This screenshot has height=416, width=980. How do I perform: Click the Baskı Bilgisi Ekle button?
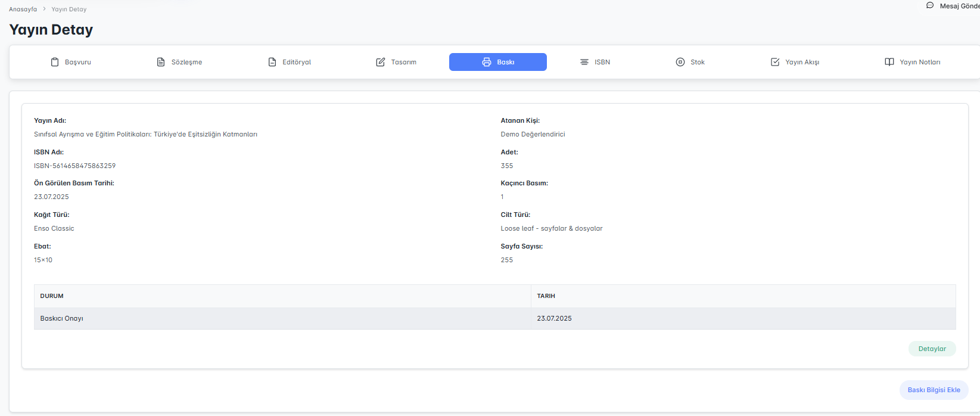[x=934, y=390]
